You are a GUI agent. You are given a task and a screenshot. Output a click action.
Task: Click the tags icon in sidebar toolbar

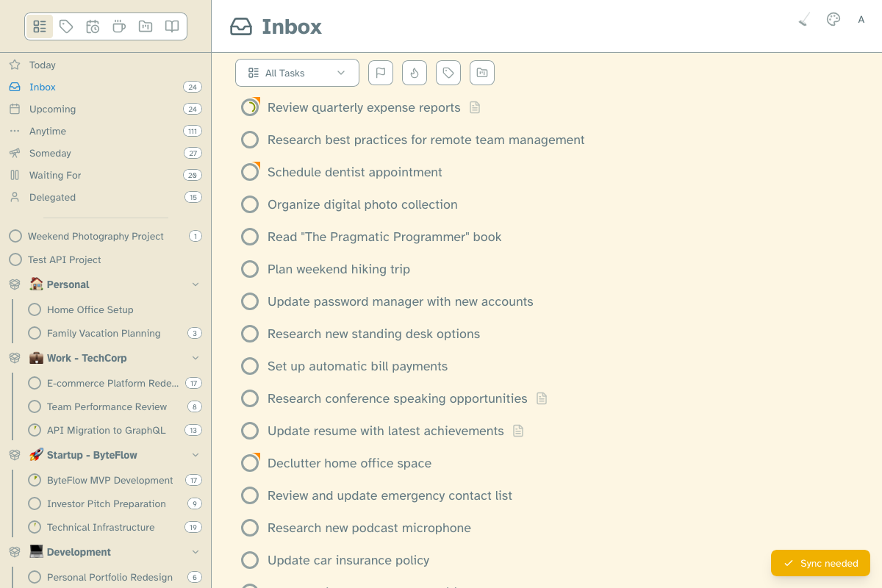point(66,26)
